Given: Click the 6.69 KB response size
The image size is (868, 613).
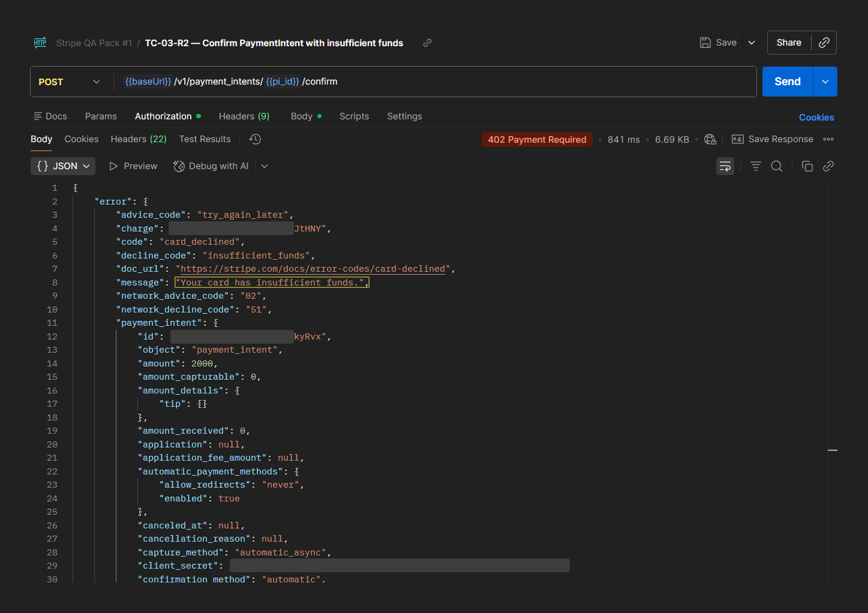Looking at the screenshot, I should tap(672, 140).
